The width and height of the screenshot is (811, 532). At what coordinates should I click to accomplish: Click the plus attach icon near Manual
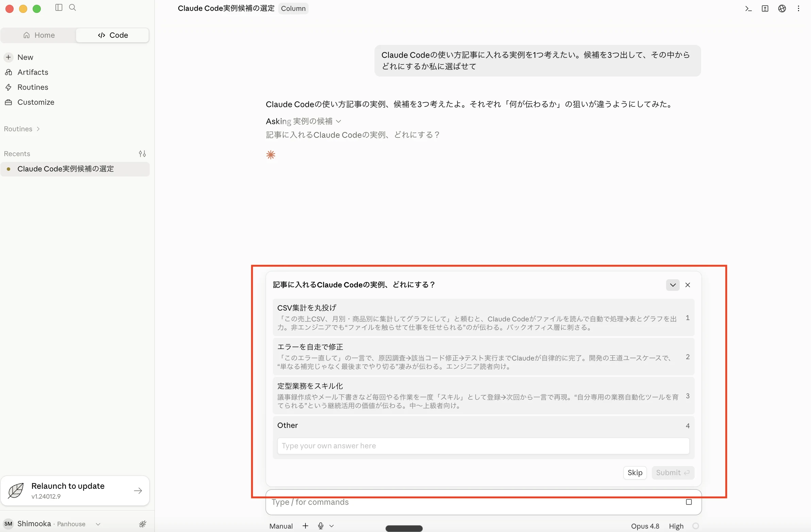click(305, 526)
